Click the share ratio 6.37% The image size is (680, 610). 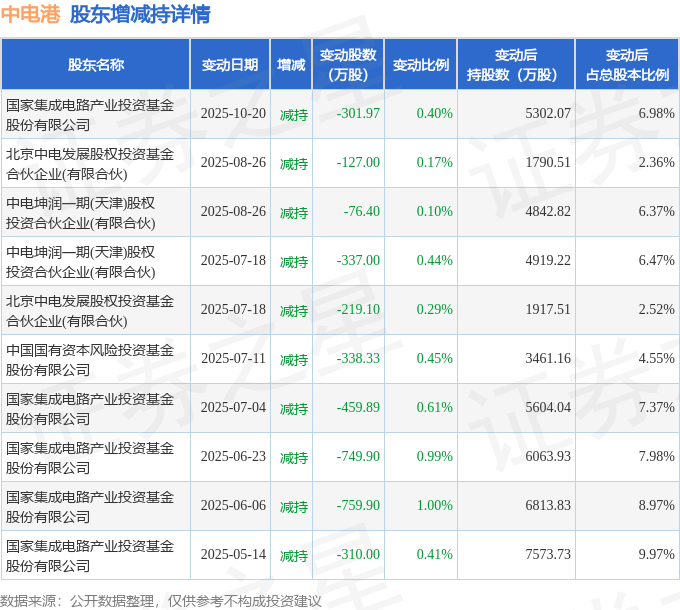click(657, 211)
